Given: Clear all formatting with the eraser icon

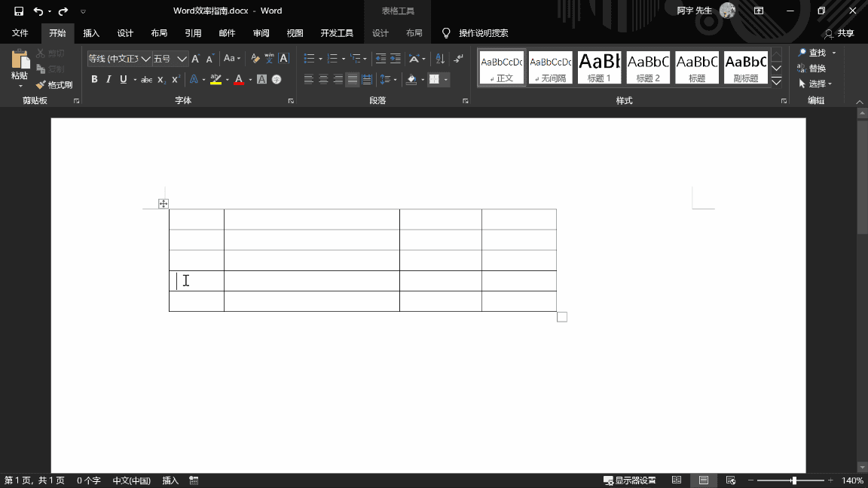Looking at the screenshot, I should pyautogui.click(x=255, y=59).
